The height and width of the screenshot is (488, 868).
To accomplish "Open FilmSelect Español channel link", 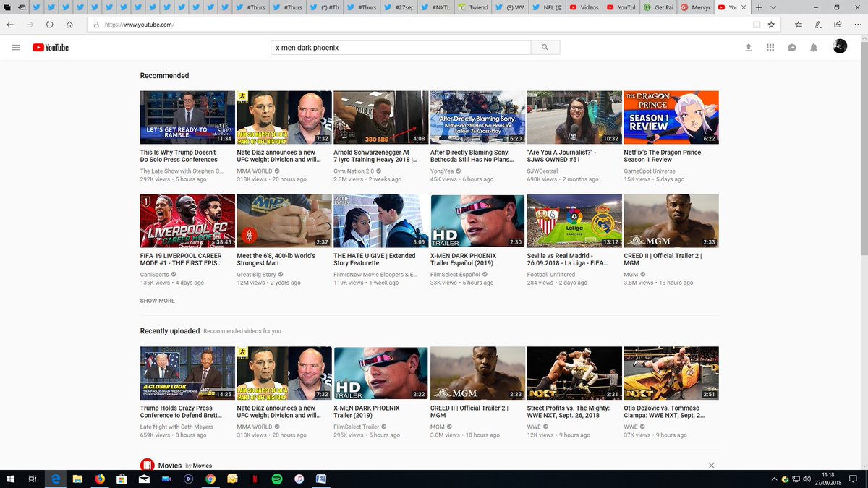I will tap(456, 275).
